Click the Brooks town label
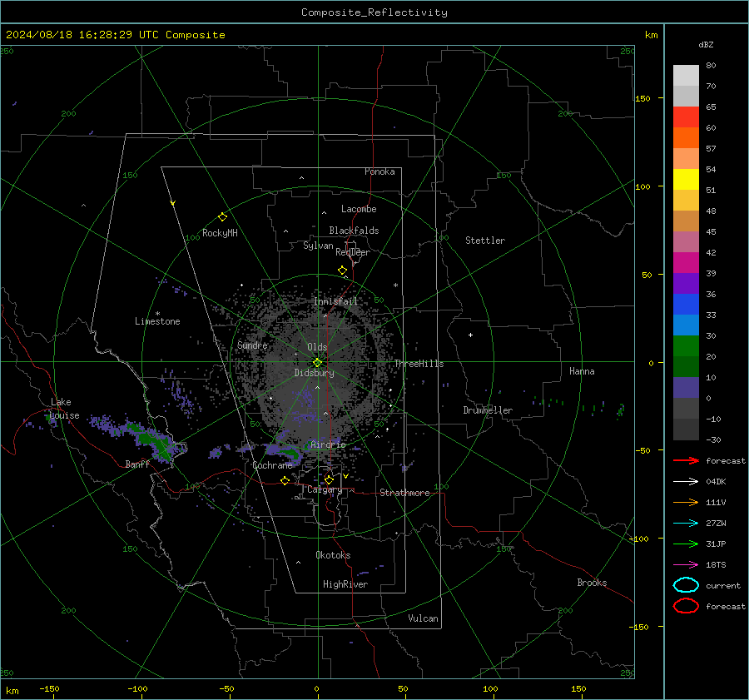The width and height of the screenshot is (749, 700). (592, 583)
